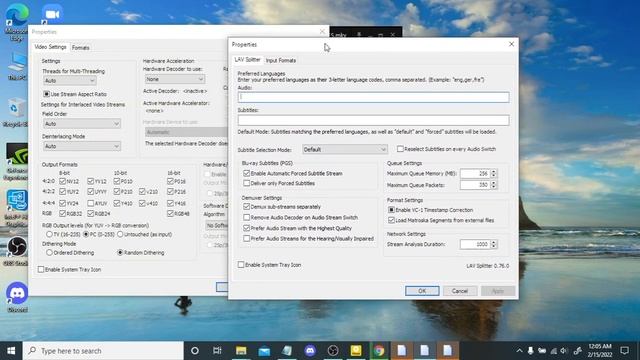640x360 pixels.
Task: Click the taskbar clock showing 12:05 AM
Action: 600,351
